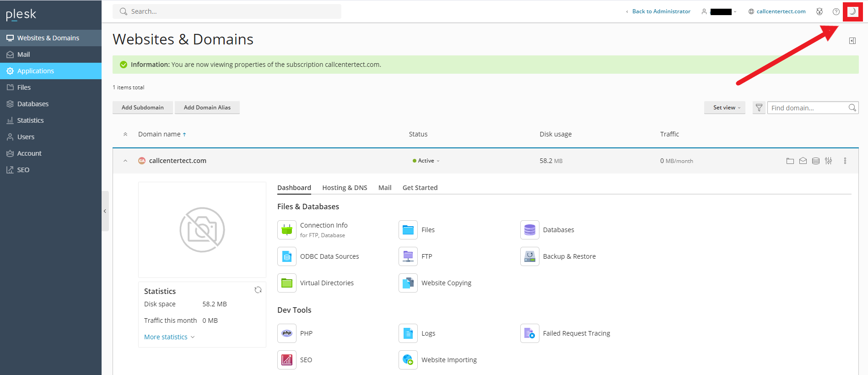Open the PHP settings icon

(x=287, y=333)
